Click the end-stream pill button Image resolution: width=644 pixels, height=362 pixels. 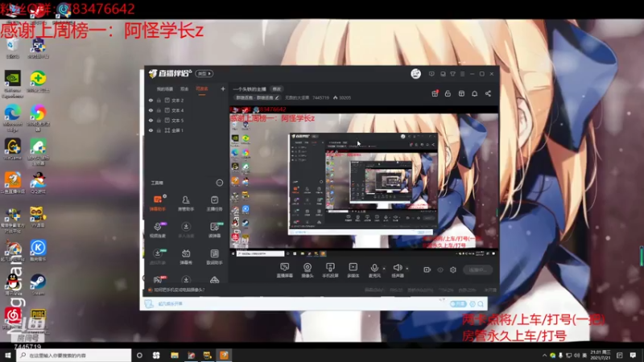(477, 269)
